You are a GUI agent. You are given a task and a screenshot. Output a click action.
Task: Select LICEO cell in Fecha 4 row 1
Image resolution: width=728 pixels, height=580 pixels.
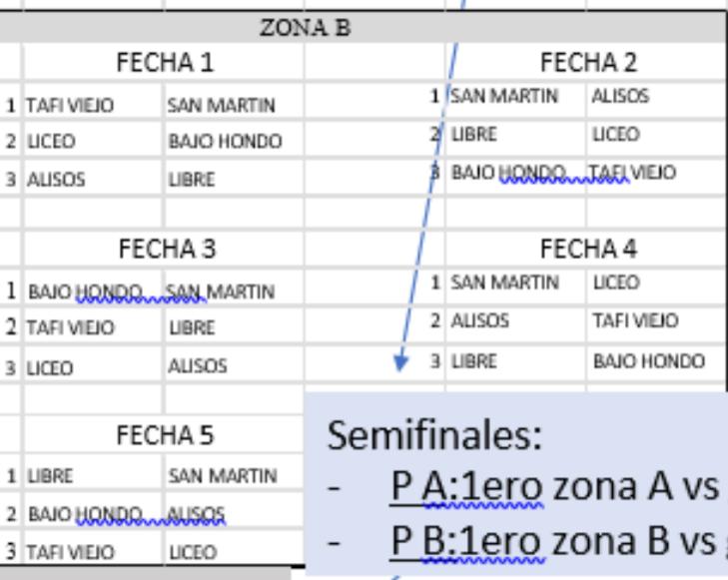coord(616,283)
